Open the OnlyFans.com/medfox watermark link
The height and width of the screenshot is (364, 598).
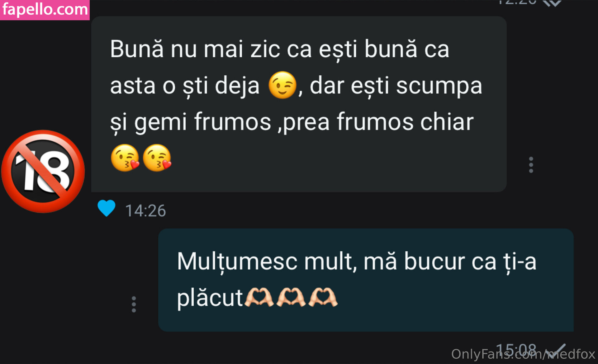pyautogui.click(x=523, y=354)
